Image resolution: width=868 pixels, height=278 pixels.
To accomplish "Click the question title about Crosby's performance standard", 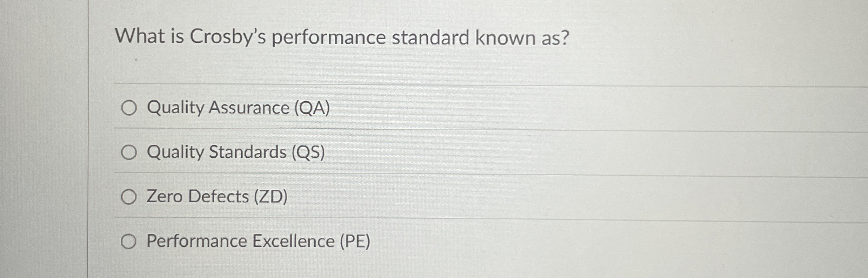I will pos(343,36).
